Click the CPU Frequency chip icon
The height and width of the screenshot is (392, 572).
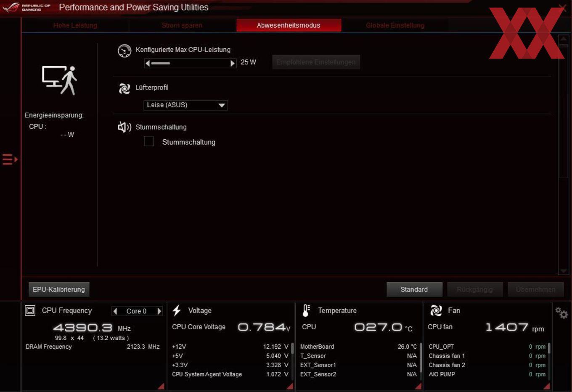click(30, 311)
